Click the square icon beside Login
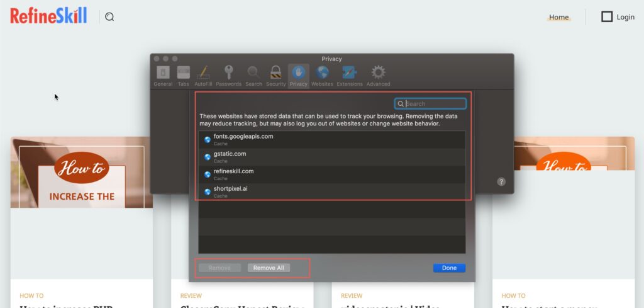This screenshot has width=644, height=308. [607, 17]
